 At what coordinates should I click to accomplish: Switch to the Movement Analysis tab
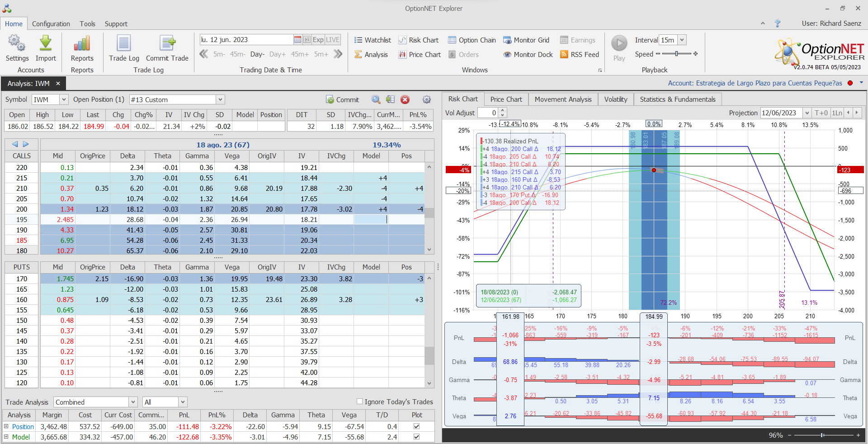tap(563, 99)
